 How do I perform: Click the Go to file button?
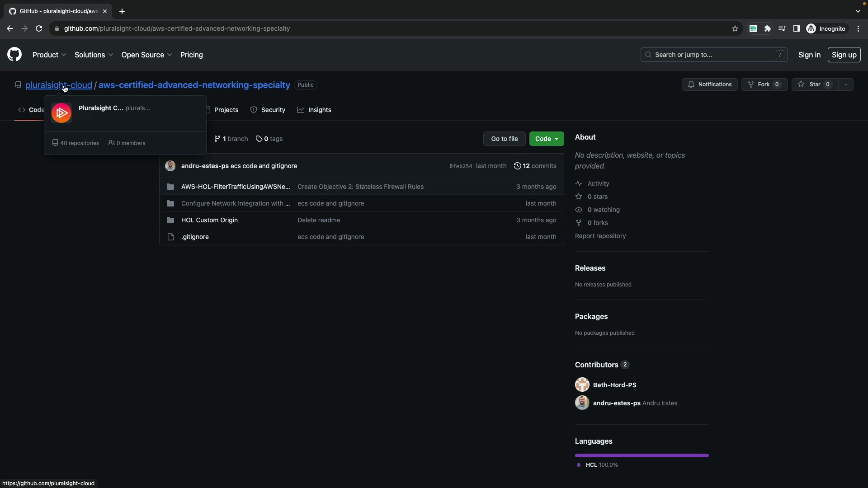click(x=504, y=139)
